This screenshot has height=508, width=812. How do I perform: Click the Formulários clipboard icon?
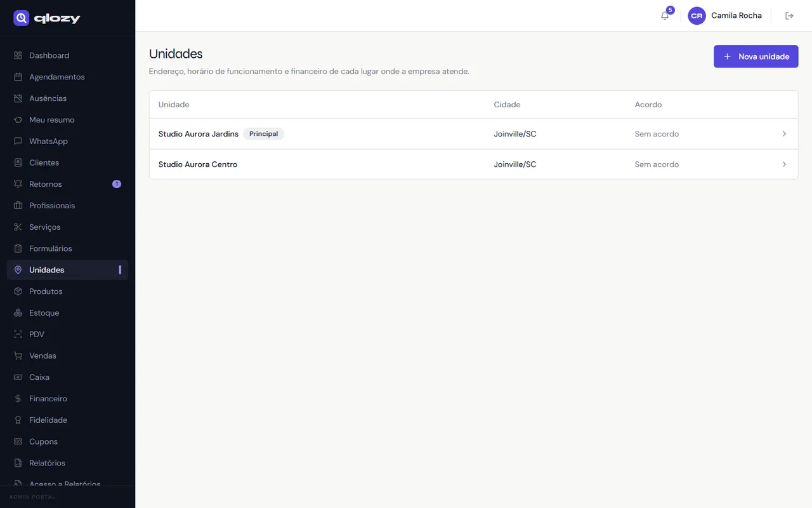[x=18, y=248]
